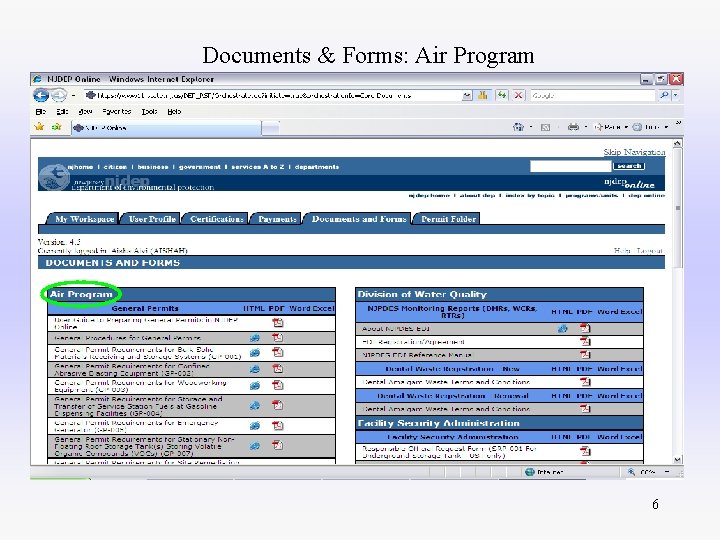Open the Tools menu in menu bar

coord(149,112)
